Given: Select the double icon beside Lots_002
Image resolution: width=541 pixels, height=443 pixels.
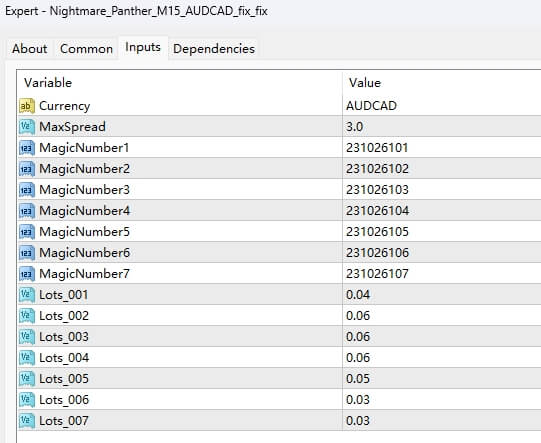Looking at the screenshot, I should tap(27, 316).
